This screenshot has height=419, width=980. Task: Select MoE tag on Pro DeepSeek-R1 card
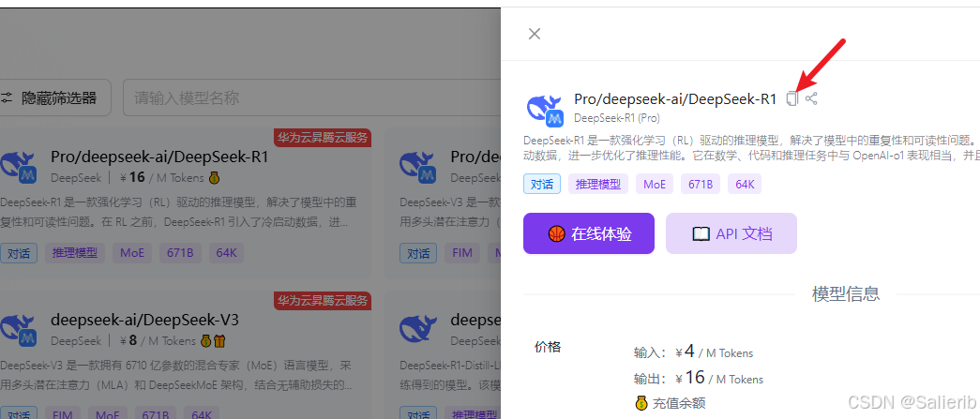(x=132, y=253)
